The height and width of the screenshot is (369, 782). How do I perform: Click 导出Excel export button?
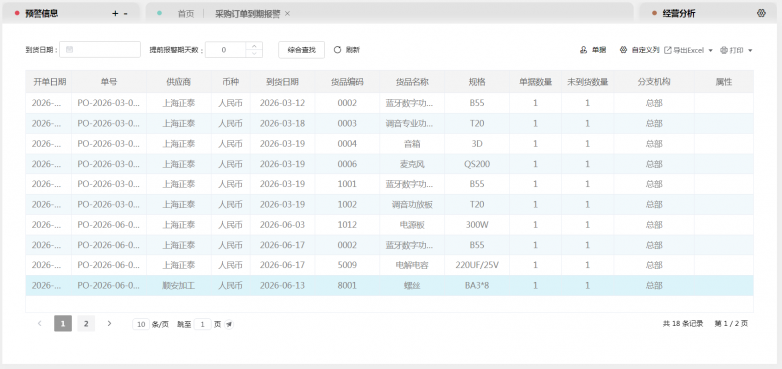click(x=684, y=50)
